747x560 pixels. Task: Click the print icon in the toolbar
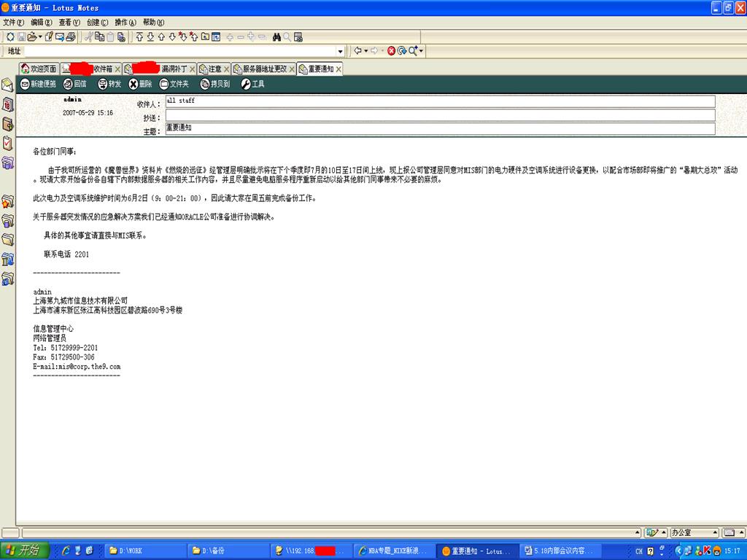[71, 37]
